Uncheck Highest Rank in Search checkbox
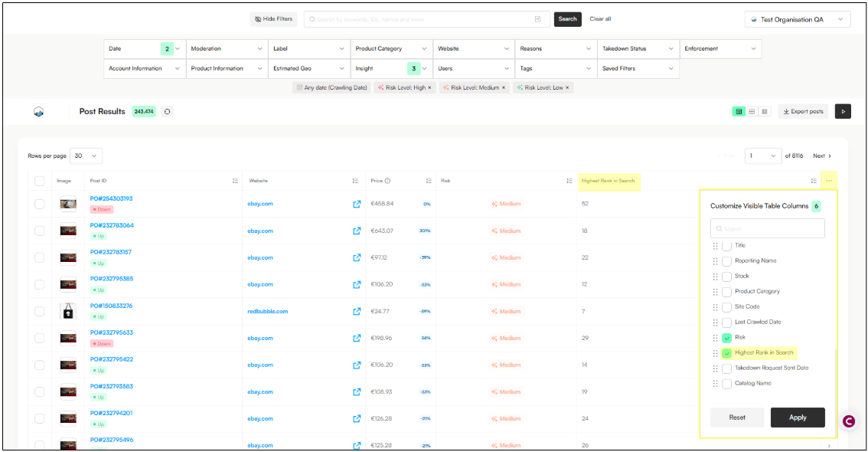The width and height of the screenshot is (868, 452). tap(727, 353)
